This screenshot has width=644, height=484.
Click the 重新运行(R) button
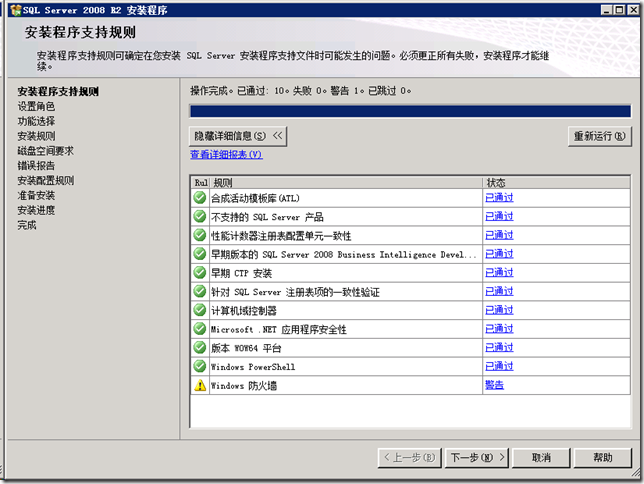click(x=600, y=136)
